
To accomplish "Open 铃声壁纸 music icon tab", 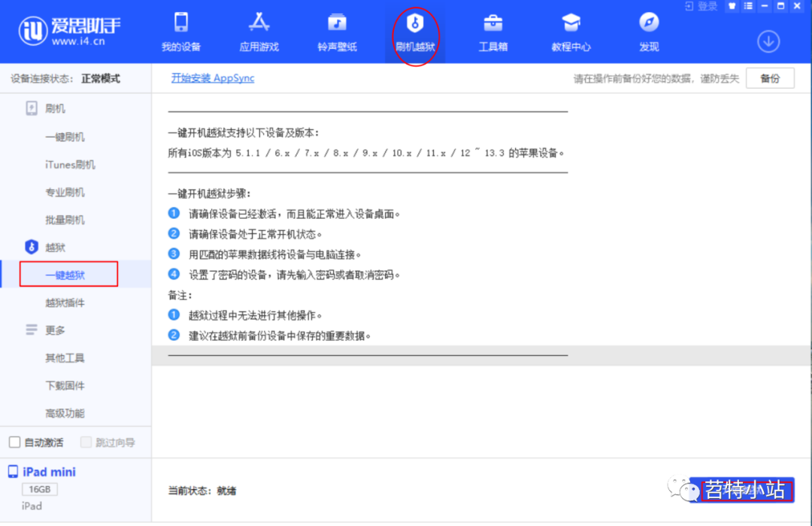I will (337, 32).
